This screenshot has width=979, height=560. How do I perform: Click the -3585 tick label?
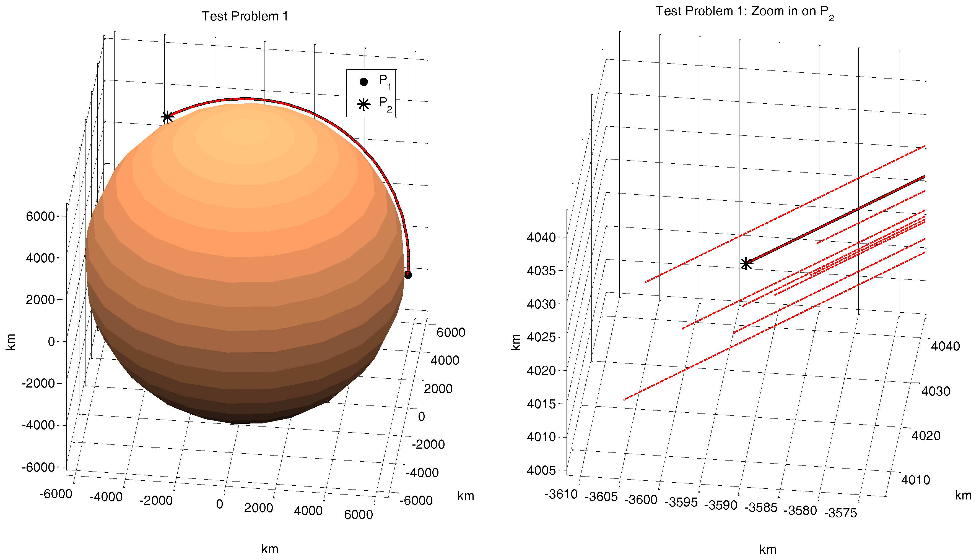pyautogui.click(x=761, y=507)
